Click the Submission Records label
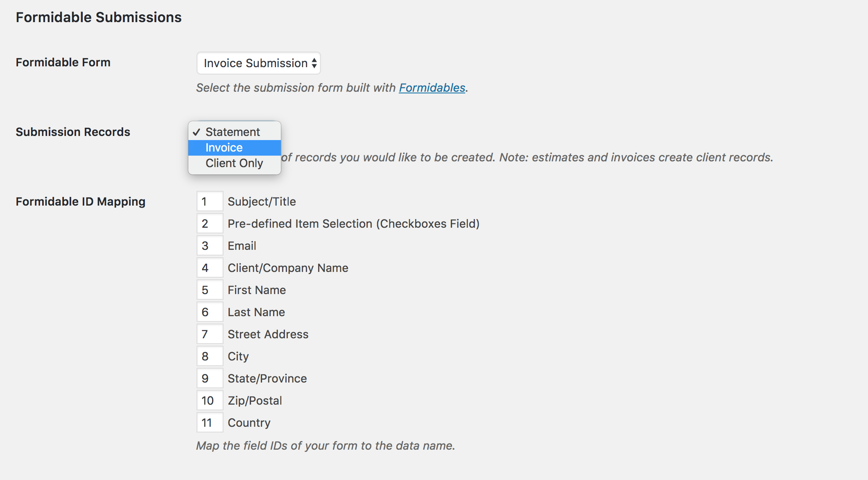Image resolution: width=868 pixels, height=480 pixels. click(x=73, y=132)
